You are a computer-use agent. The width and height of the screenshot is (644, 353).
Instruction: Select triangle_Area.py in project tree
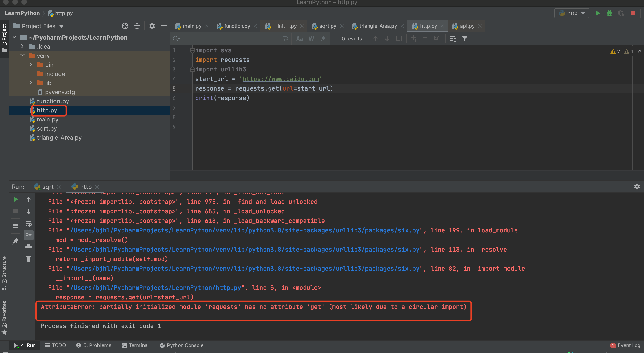click(x=59, y=138)
